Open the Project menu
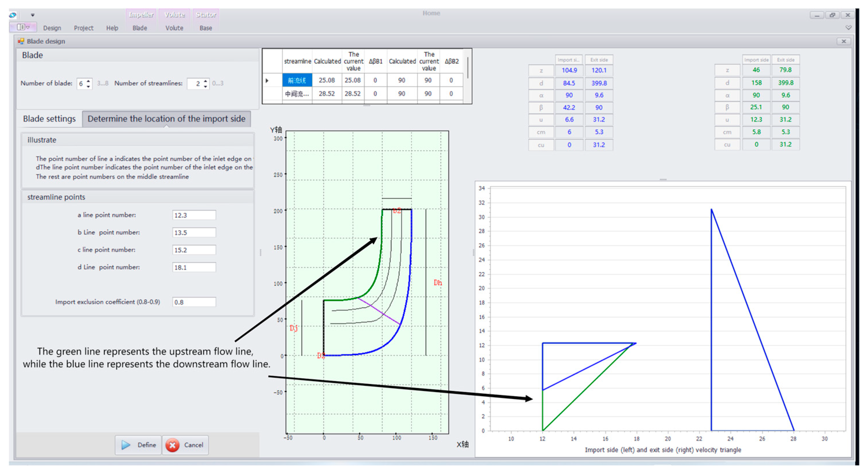This screenshot has width=868, height=476. click(x=83, y=28)
